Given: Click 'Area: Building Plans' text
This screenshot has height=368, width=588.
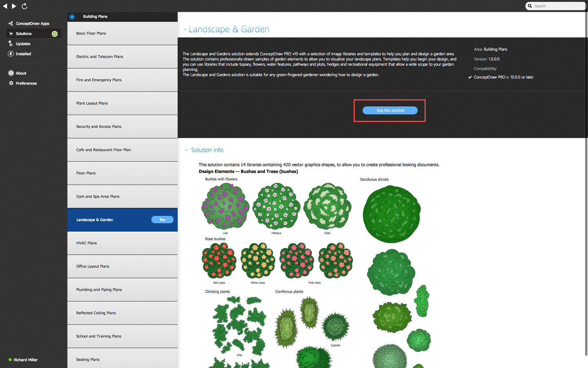Looking at the screenshot, I should pos(490,49).
